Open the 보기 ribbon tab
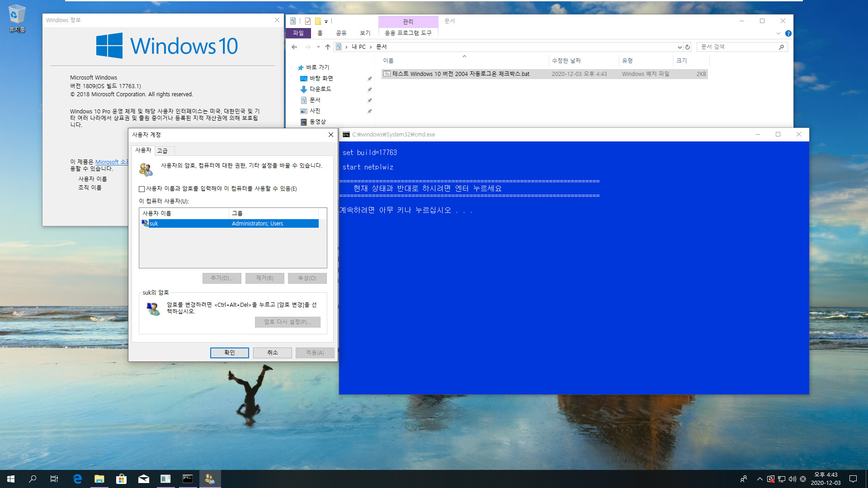The height and width of the screenshot is (488, 868). tap(365, 33)
